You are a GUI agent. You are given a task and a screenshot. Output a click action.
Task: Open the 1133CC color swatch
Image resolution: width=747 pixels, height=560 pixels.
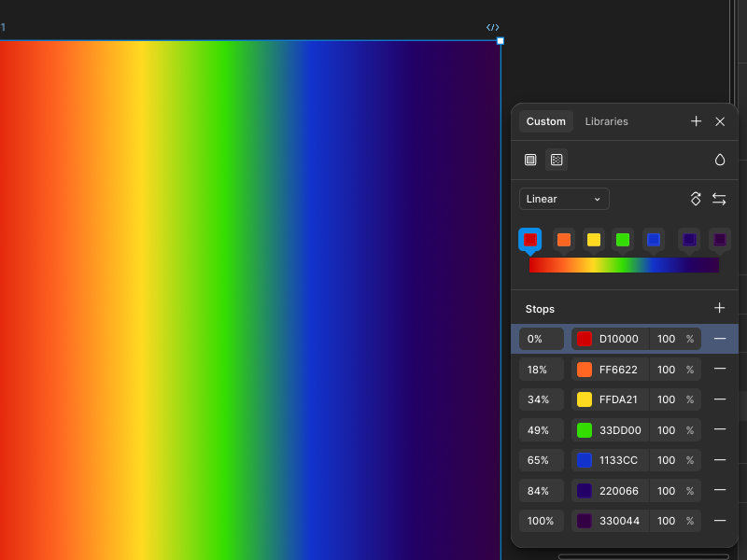point(585,460)
